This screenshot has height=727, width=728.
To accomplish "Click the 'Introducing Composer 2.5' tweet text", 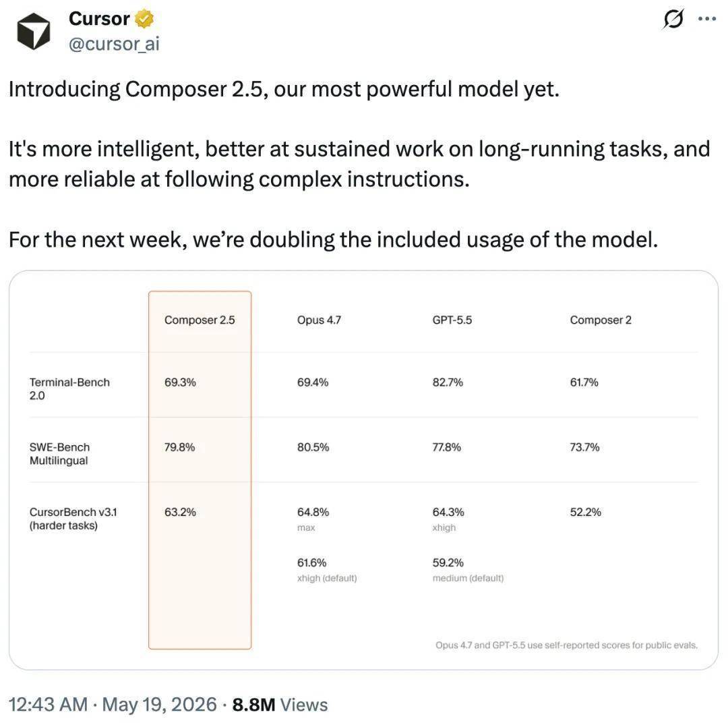I will [x=284, y=89].
